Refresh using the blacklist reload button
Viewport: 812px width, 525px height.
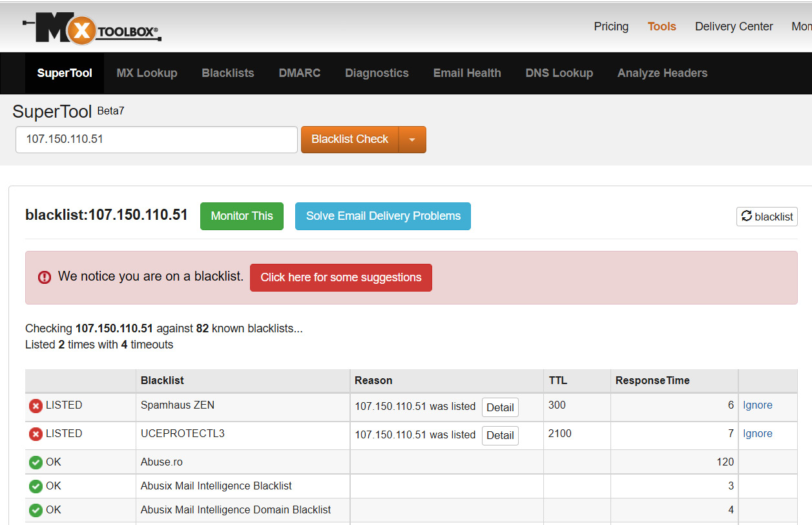point(767,217)
